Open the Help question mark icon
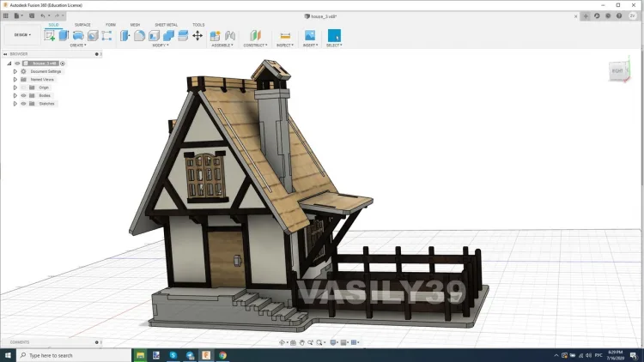Viewport: 644px width, 362px height. point(619,16)
